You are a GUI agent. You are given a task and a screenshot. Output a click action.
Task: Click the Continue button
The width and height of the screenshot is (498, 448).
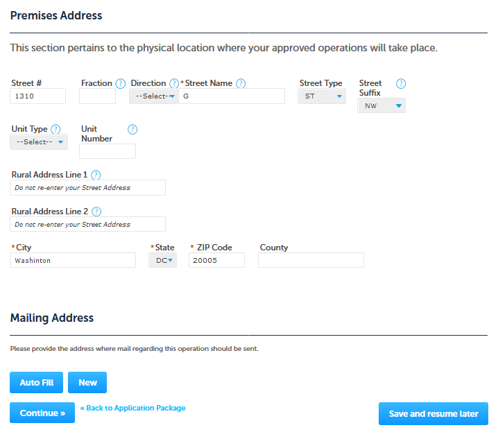pyautogui.click(x=42, y=413)
